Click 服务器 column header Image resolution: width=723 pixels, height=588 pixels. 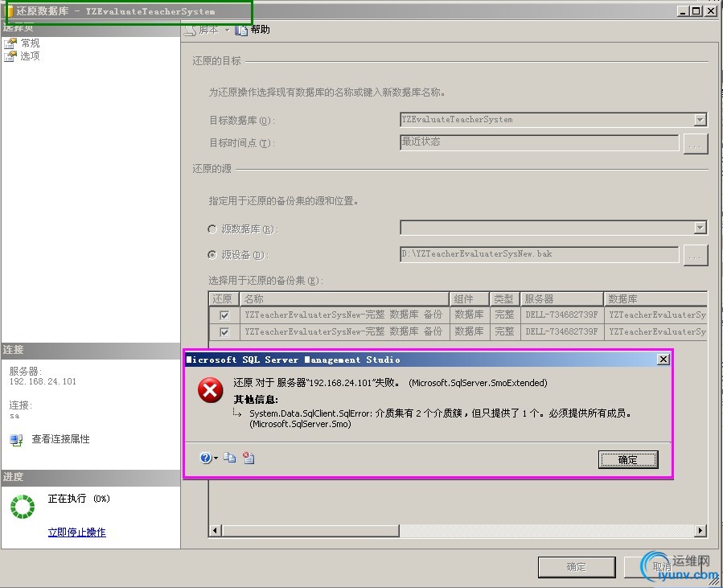point(562,299)
